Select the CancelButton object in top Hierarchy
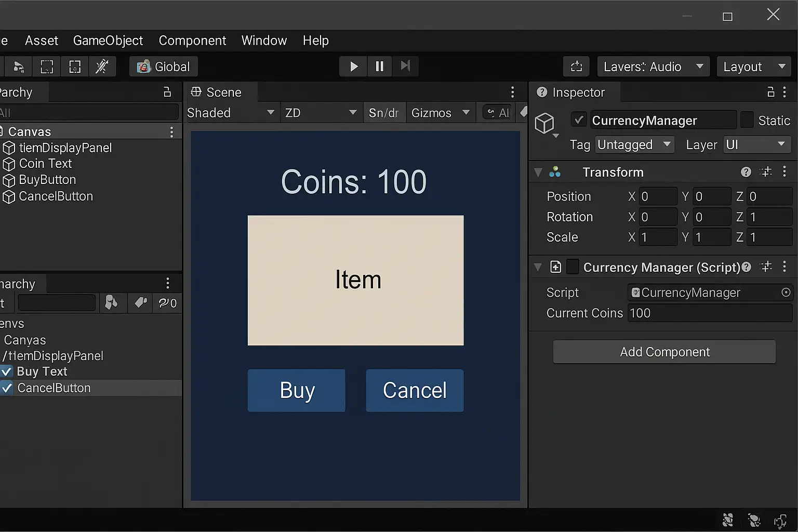The height and width of the screenshot is (532, 798). pos(56,196)
